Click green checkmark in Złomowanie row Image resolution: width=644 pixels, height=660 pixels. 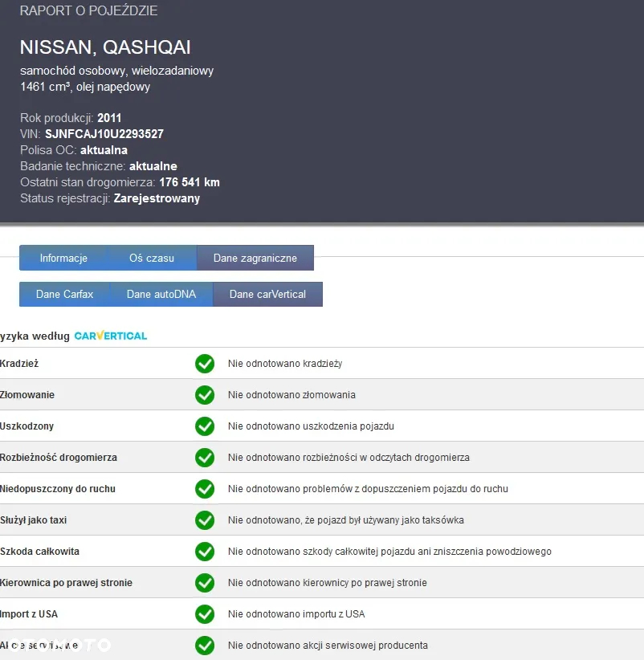pyautogui.click(x=205, y=395)
